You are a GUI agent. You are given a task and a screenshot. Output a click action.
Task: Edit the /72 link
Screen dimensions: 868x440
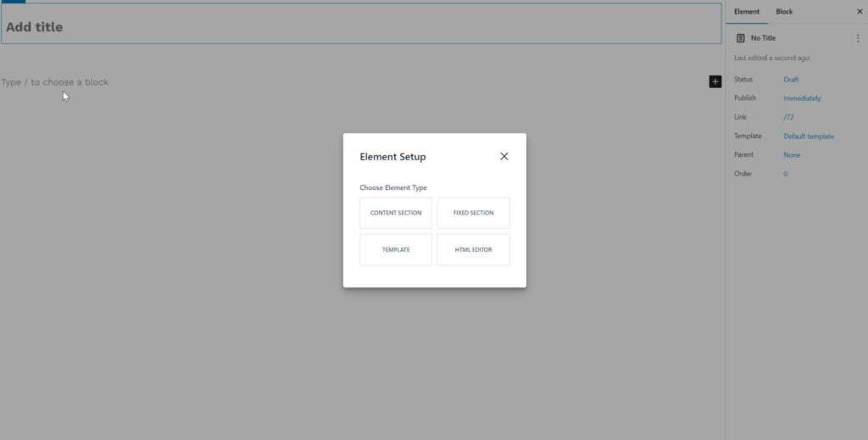point(788,118)
